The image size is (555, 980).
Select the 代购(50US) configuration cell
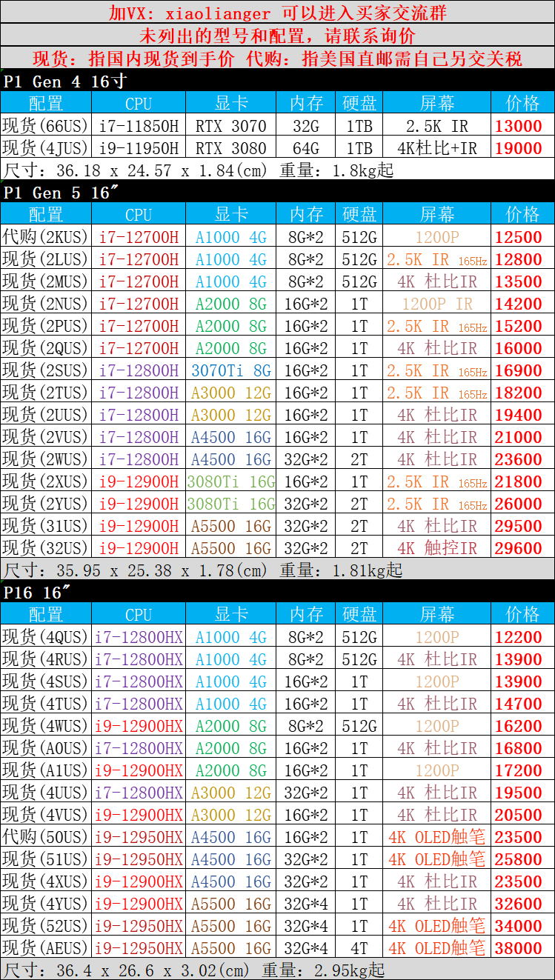point(46,836)
